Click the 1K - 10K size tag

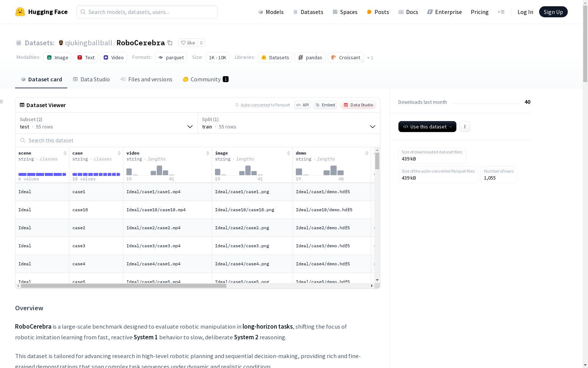pyautogui.click(x=218, y=57)
